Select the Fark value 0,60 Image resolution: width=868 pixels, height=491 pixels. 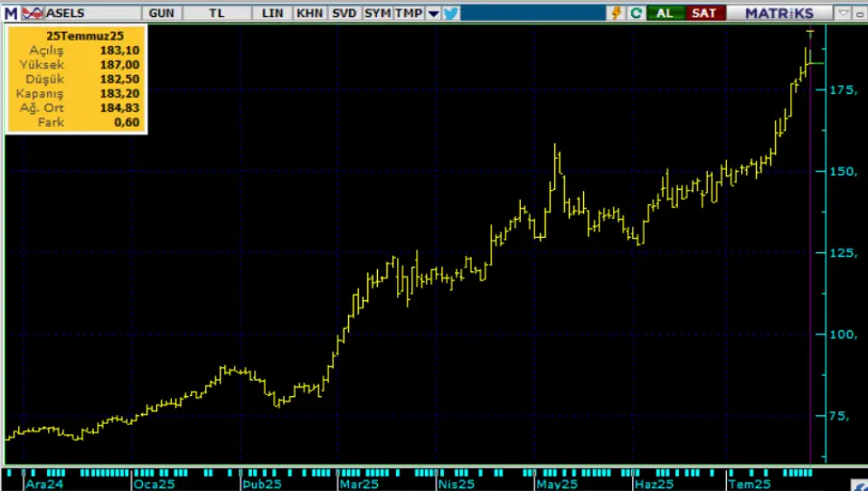127,122
